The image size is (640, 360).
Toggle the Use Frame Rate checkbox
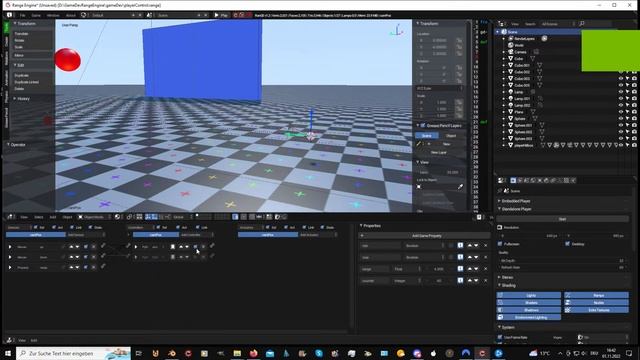coord(500,337)
